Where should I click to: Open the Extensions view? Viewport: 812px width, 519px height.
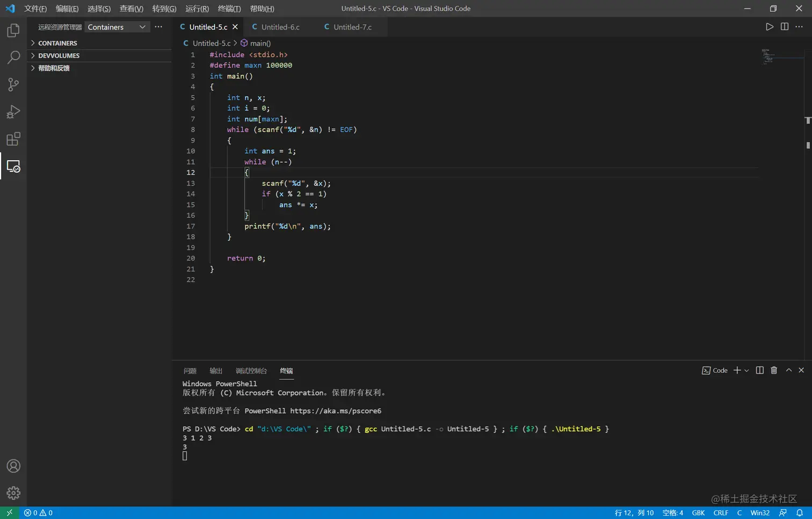[x=13, y=139]
